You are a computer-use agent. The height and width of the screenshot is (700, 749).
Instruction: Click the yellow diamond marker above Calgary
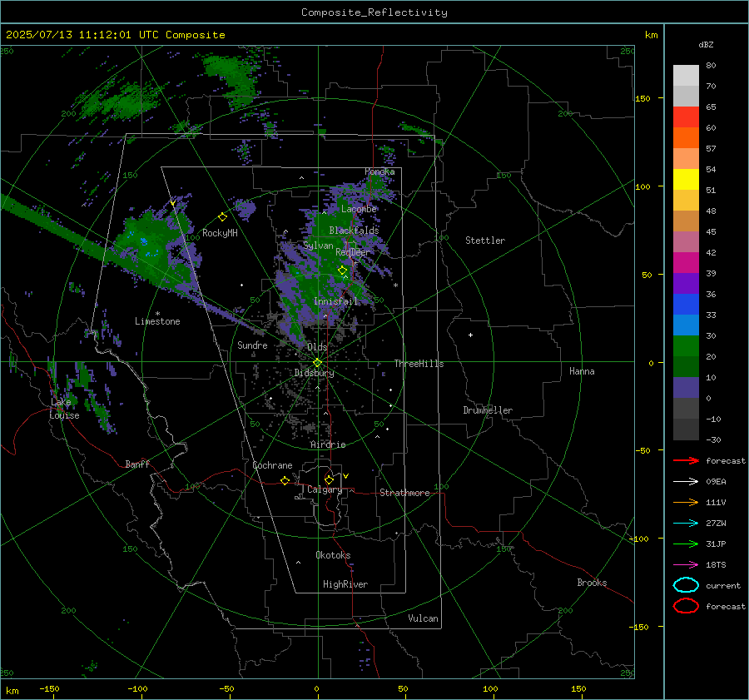click(x=329, y=479)
